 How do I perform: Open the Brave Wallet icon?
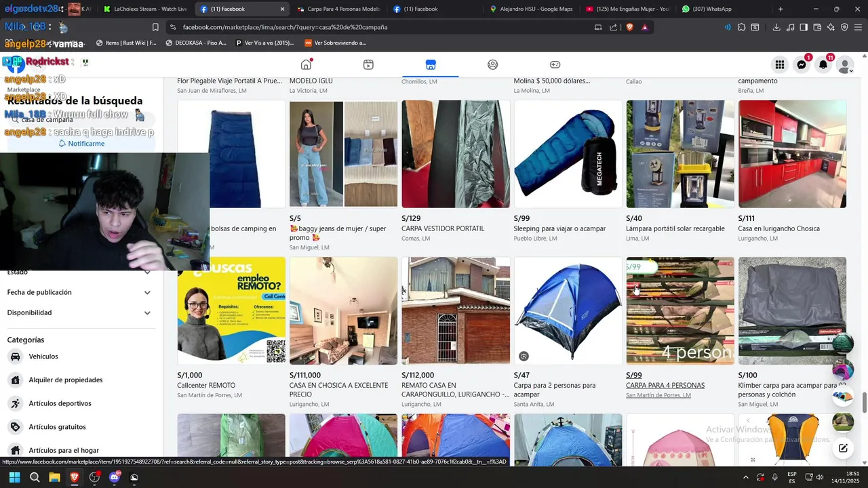[817, 27]
